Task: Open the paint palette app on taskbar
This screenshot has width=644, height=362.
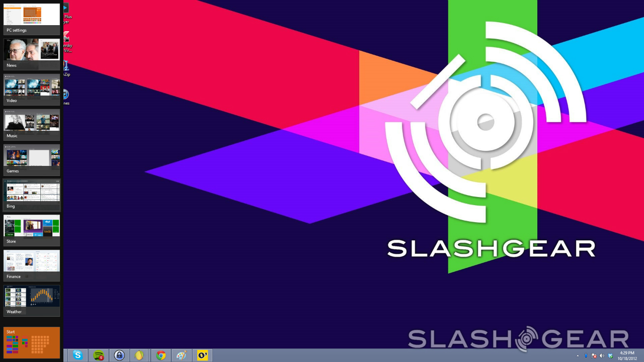Action: coord(182,355)
